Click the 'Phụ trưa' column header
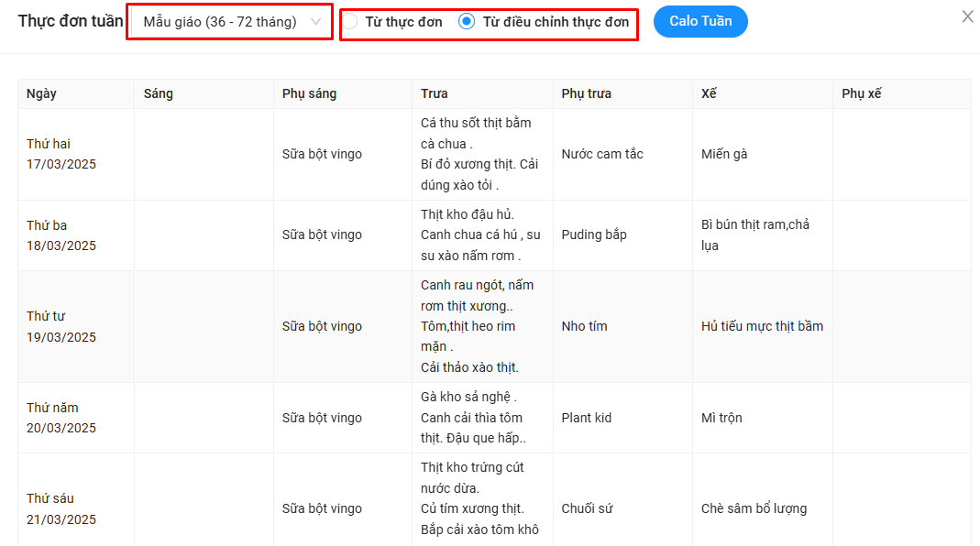 587,93
